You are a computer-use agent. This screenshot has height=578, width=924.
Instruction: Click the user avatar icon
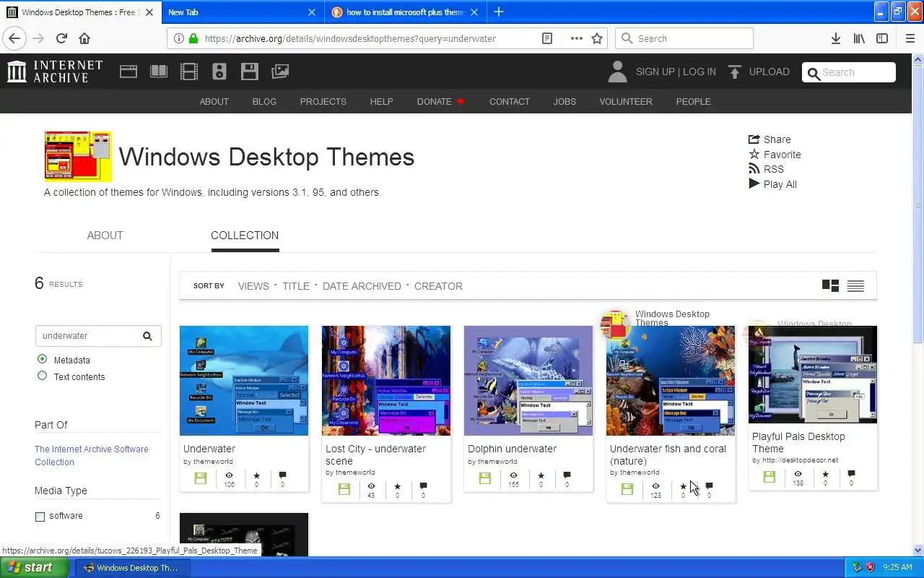(x=617, y=72)
